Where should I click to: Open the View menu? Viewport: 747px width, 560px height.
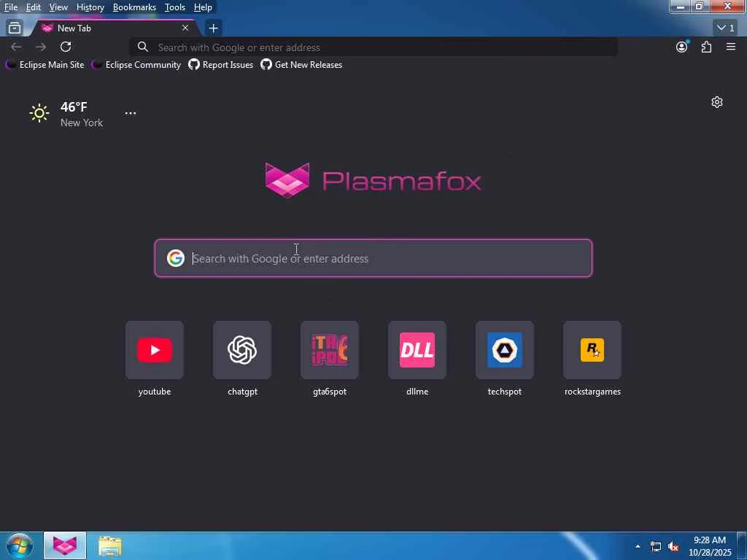pyautogui.click(x=58, y=7)
